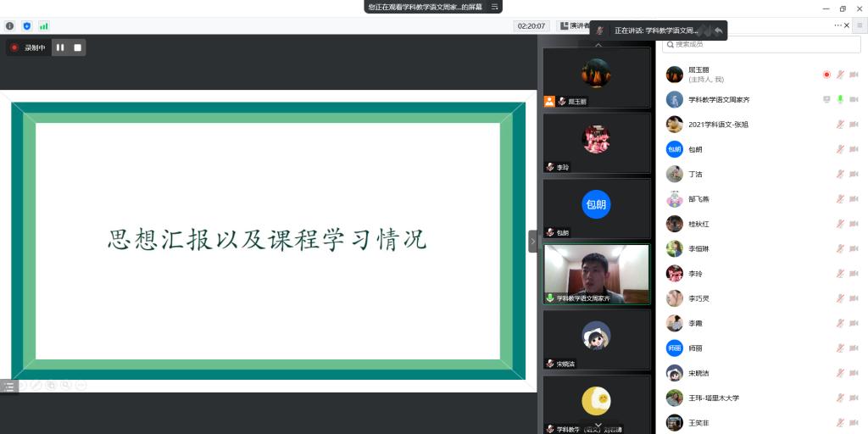Click the screen-share icon beside 学科教学语文周家齐

click(826, 99)
